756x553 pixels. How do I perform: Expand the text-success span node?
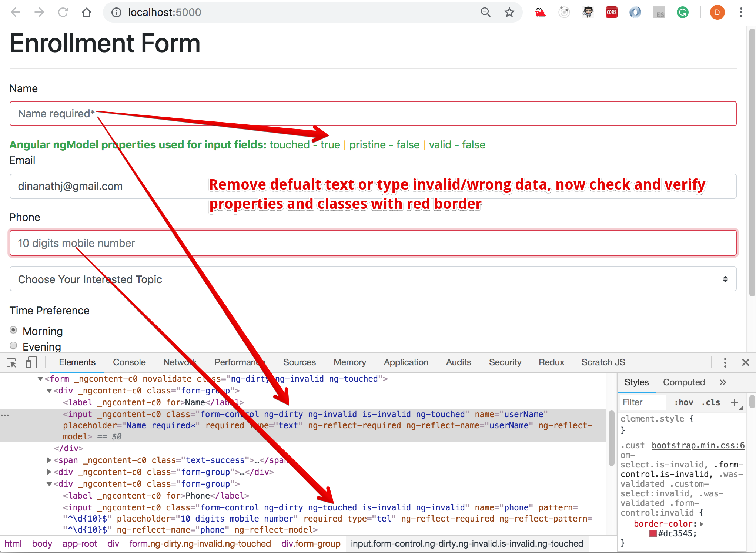[x=49, y=460]
